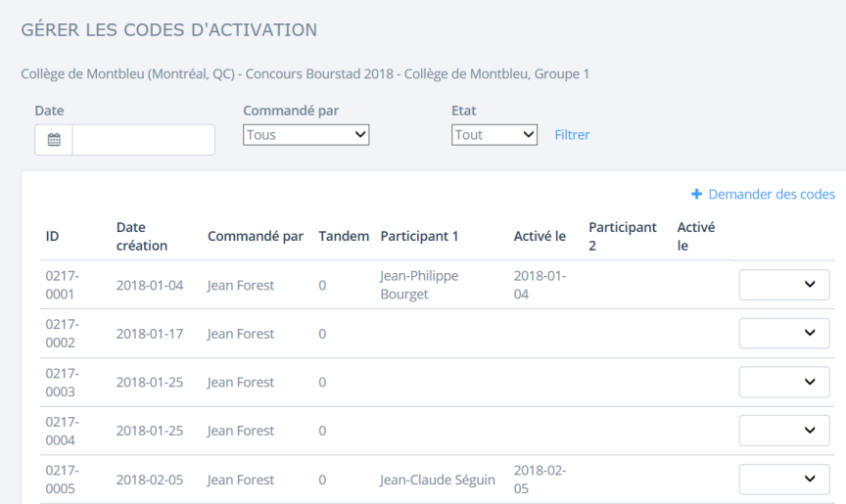Image resolution: width=846 pixels, height=504 pixels.
Task: Click the Tandem column header
Action: (x=344, y=236)
